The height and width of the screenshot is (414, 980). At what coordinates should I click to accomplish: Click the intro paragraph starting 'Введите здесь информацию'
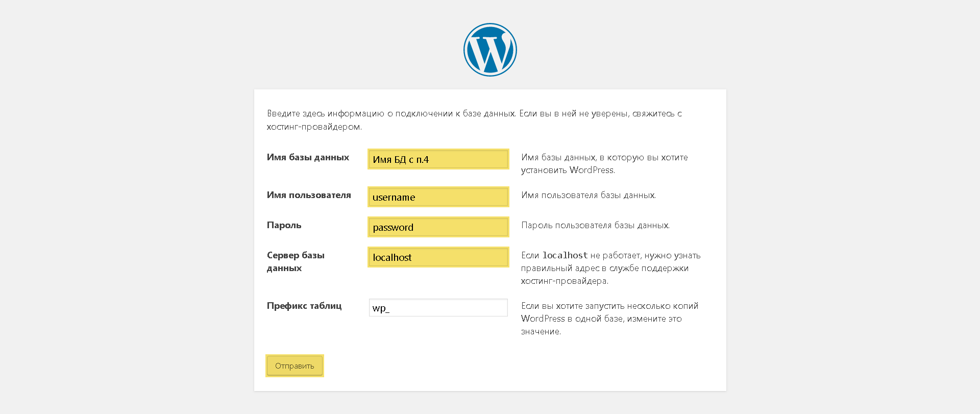[x=474, y=120]
